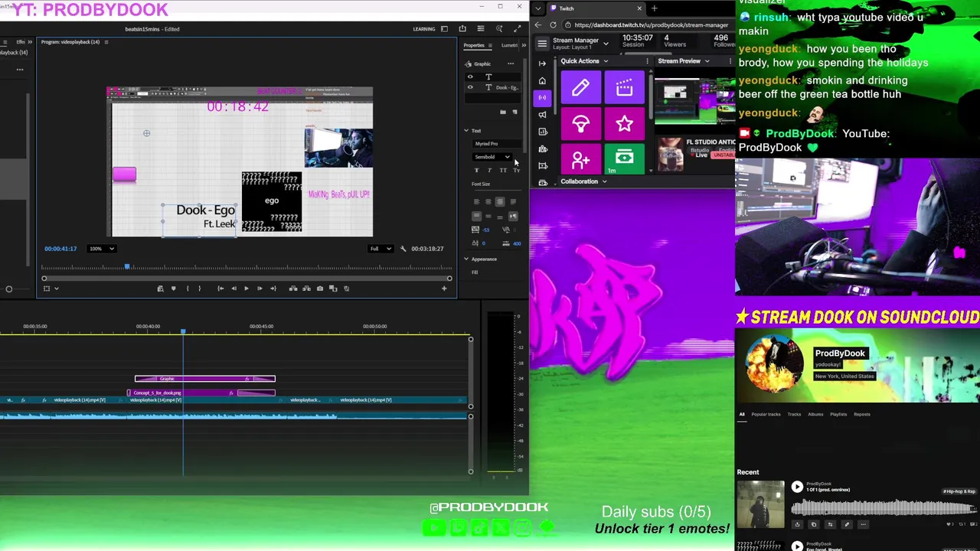980x551 pixels.
Task: Go to Out point in program monitor
Action: pyautogui.click(x=273, y=289)
